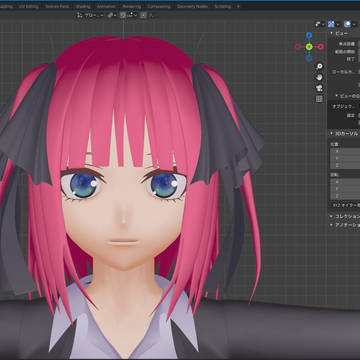Open the Rendering workspace tab

[132, 6]
